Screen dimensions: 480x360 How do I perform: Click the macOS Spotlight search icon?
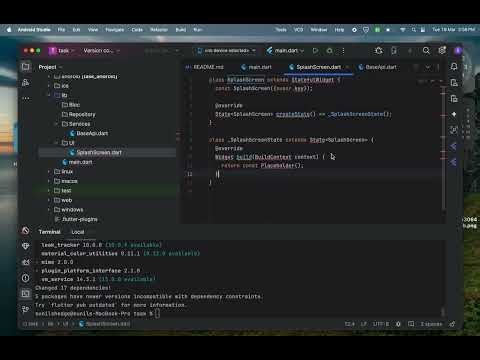[x=414, y=30]
